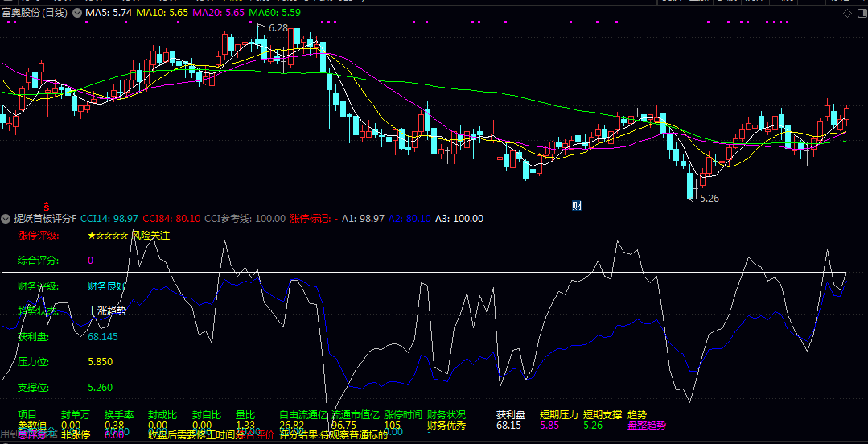Click the CCI14: 98.97 value

[x=109, y=219]
